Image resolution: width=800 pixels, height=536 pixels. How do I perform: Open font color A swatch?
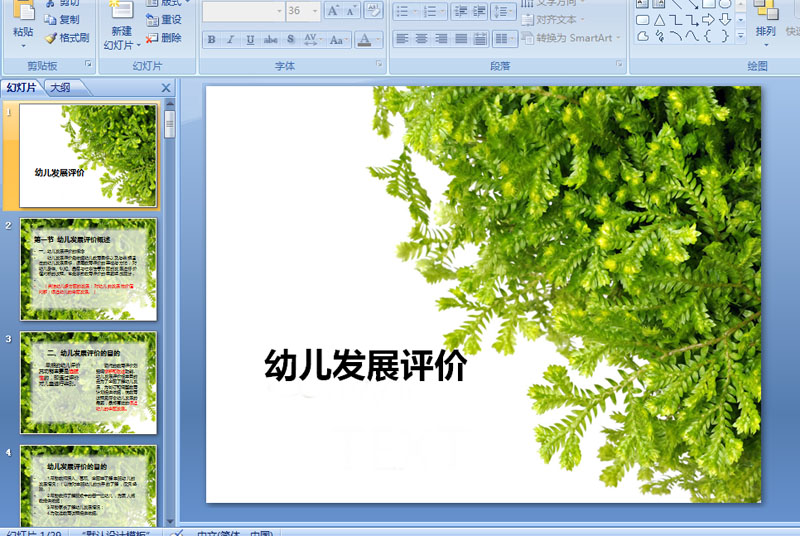pos(364,39)
